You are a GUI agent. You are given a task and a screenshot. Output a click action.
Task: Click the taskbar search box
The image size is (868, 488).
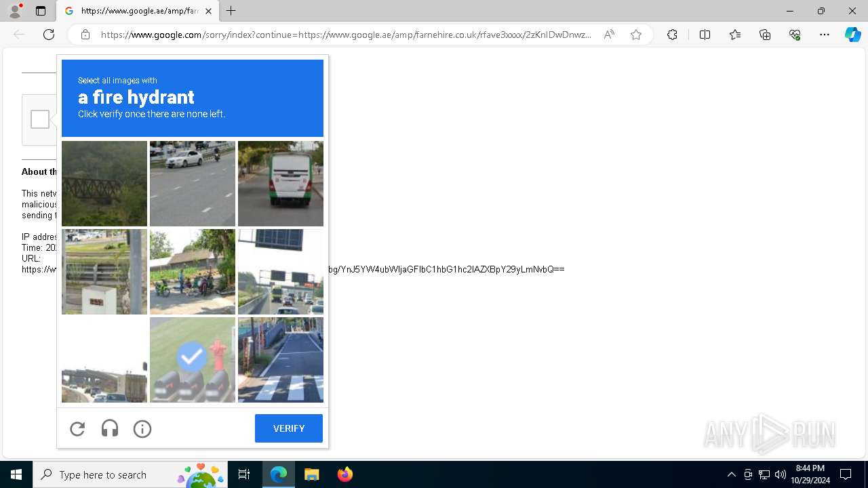coord(130,474)
